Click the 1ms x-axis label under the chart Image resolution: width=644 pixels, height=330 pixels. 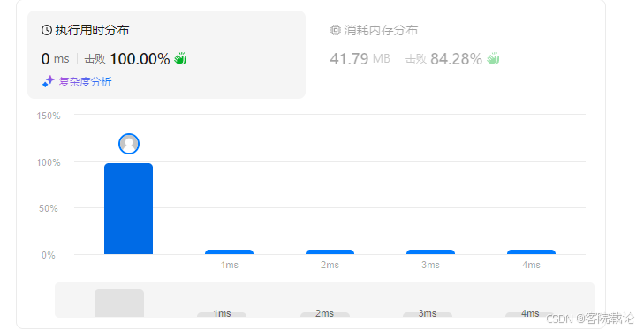pos(230,266)
